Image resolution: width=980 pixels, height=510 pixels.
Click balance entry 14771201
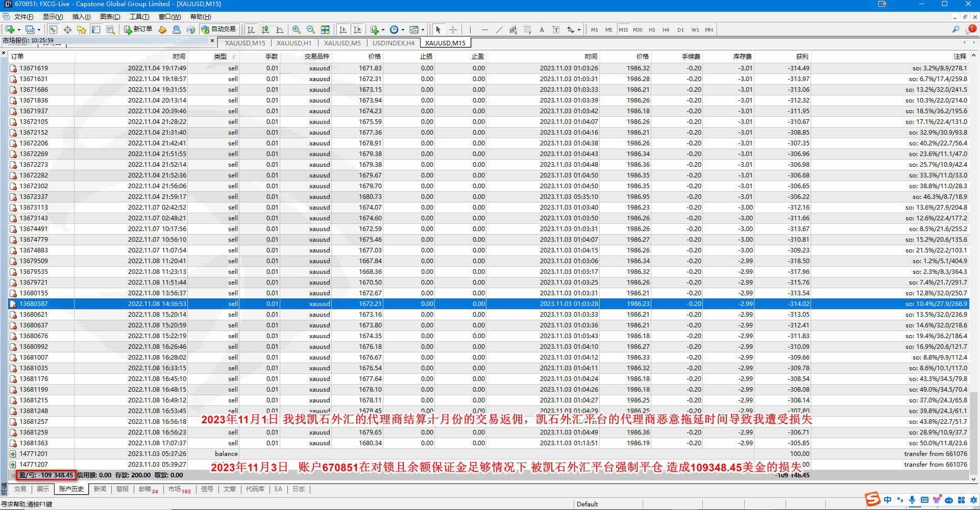[488, 453]
